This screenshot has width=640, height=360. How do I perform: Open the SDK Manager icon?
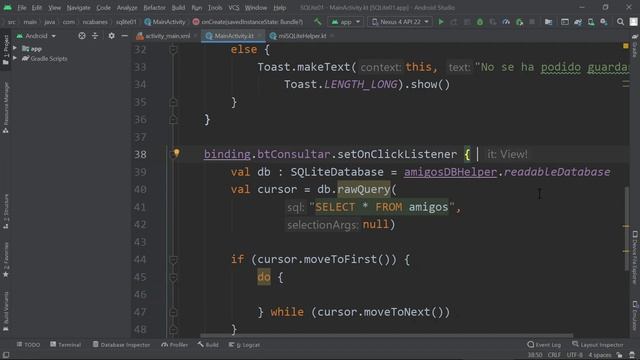604,22
